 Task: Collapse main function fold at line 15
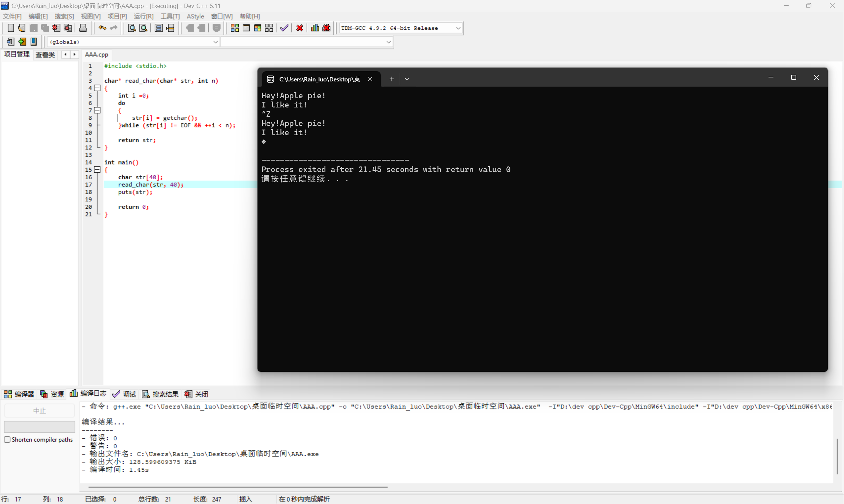pos(98,169)
